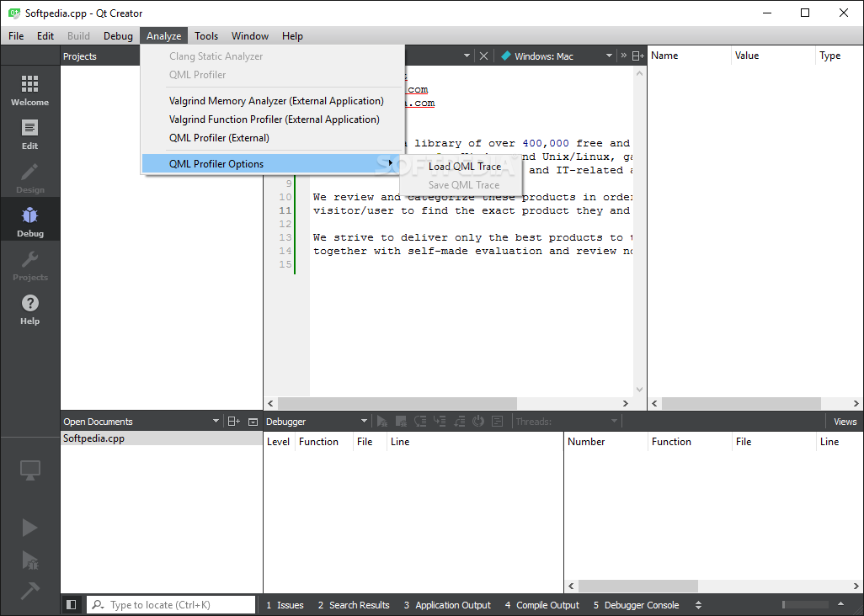
Task: Split the editor view icon
Action: pos(638,56)
